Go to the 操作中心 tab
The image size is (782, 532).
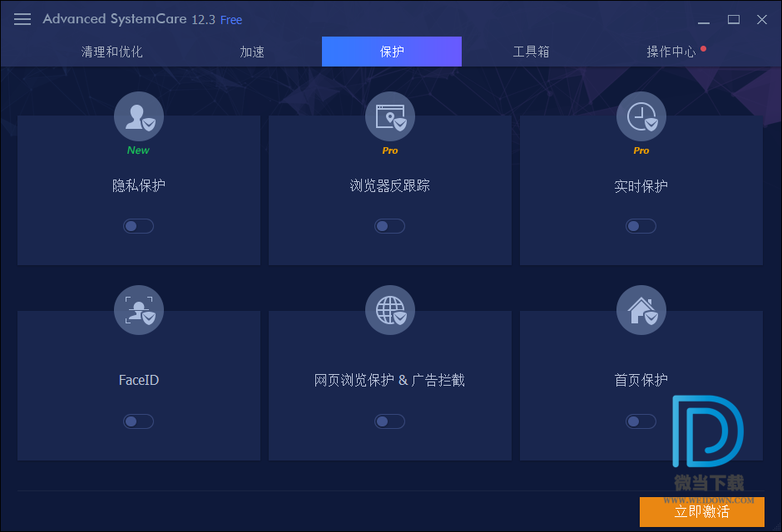coord(671,52)
